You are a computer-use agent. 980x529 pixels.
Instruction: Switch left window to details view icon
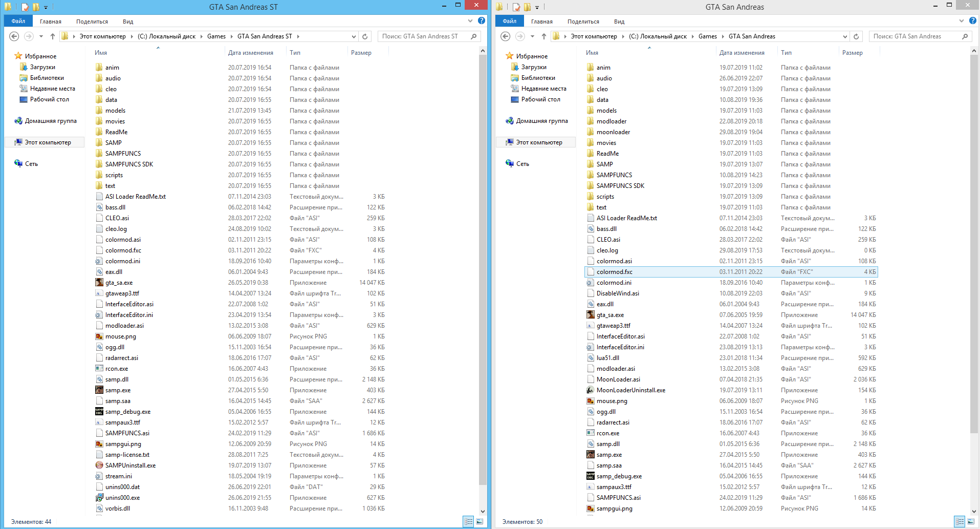[x=468, y=521]
